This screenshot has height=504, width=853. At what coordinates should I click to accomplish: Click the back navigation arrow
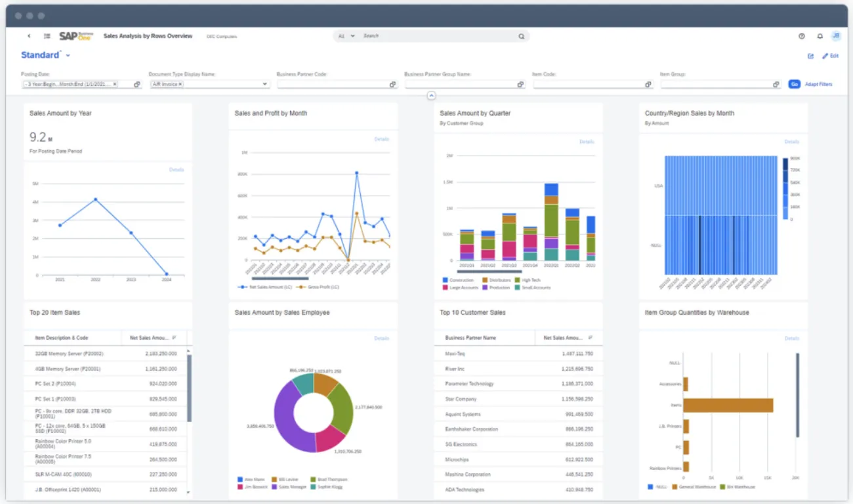[x=29, y=36]
